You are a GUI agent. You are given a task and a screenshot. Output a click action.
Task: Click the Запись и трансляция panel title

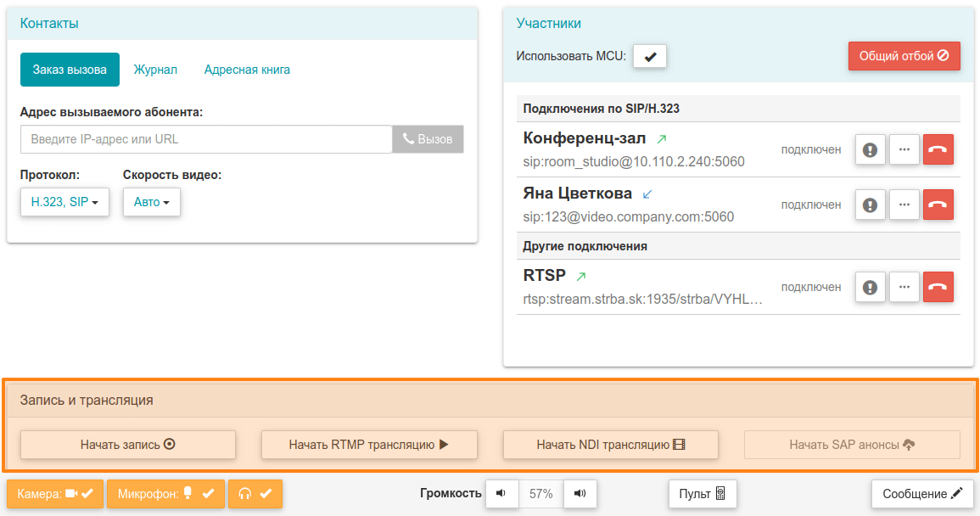pyautogui.click(x=87, y=401)
